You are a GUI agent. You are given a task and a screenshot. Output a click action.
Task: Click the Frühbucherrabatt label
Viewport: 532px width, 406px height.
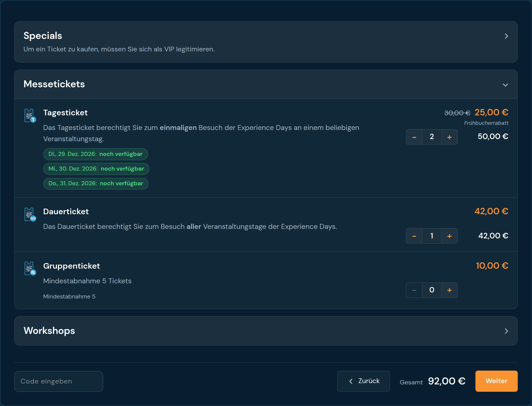(486, 123)
